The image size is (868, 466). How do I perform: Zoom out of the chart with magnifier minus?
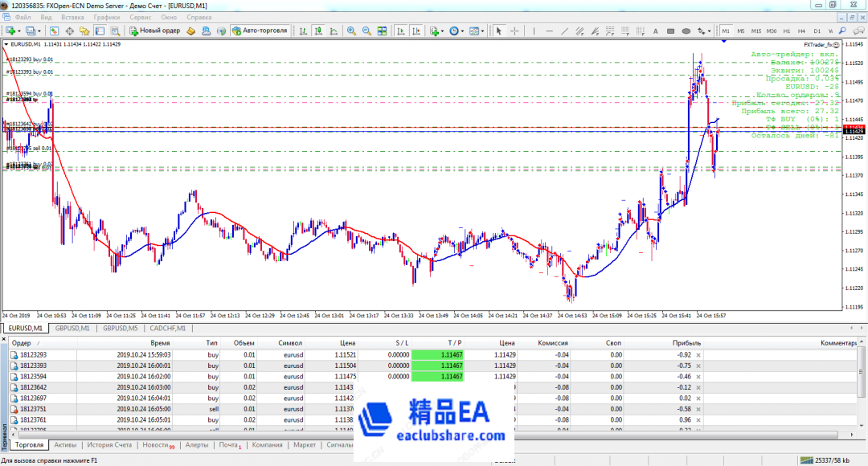366,31
